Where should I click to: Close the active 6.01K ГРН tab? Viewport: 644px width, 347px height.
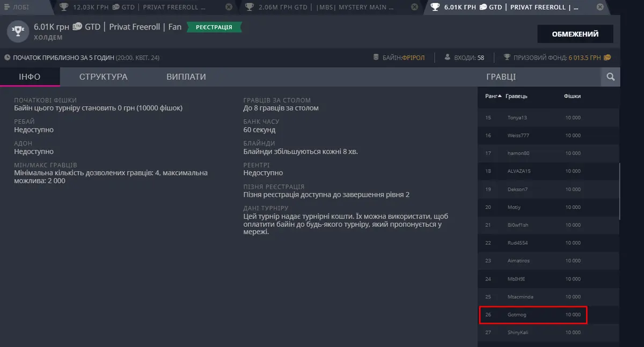point(599,7)
